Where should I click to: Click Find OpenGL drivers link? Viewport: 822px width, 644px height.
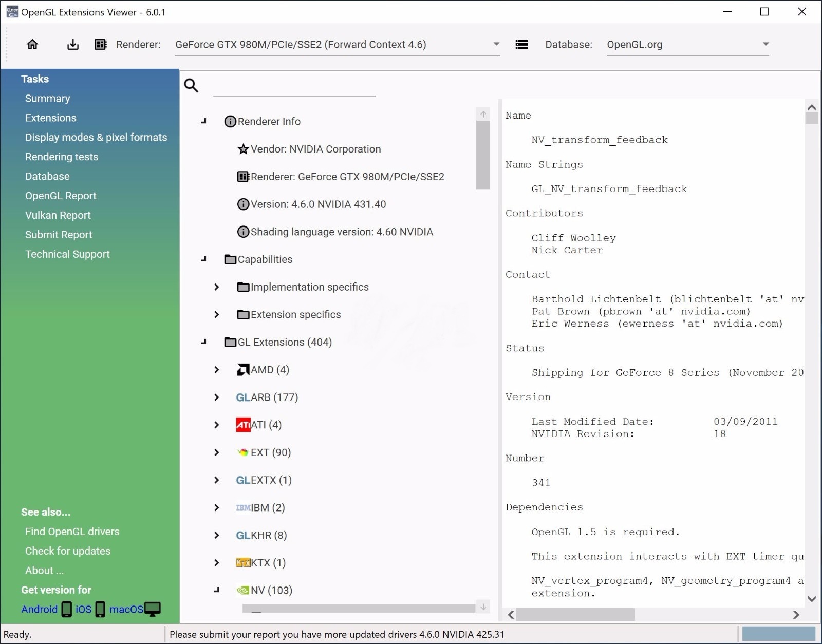(72, 532)
